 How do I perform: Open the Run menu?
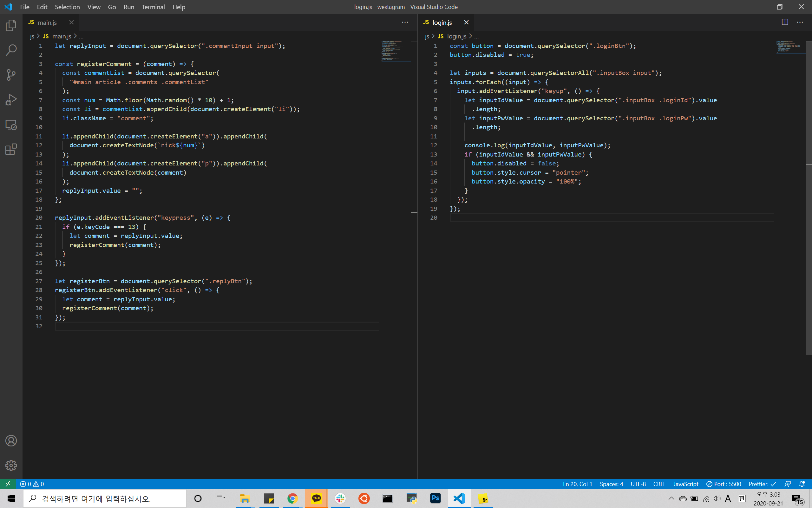129,7
